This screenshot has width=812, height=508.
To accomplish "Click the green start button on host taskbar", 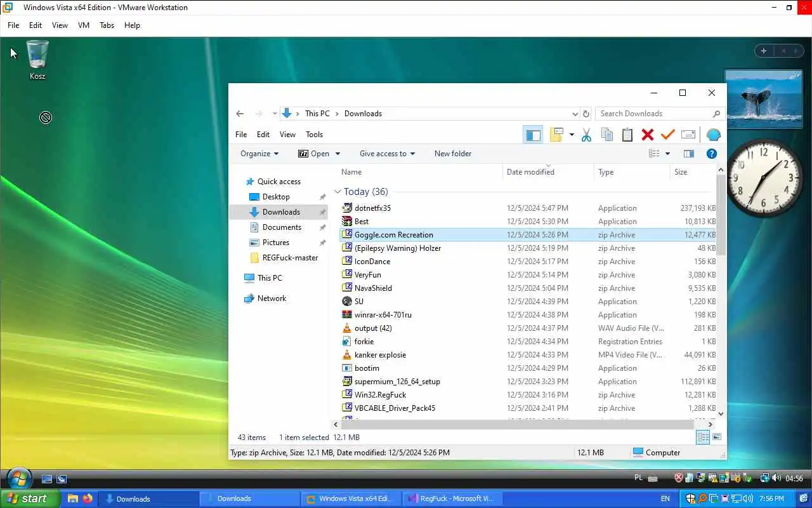I will click(30, 498).
